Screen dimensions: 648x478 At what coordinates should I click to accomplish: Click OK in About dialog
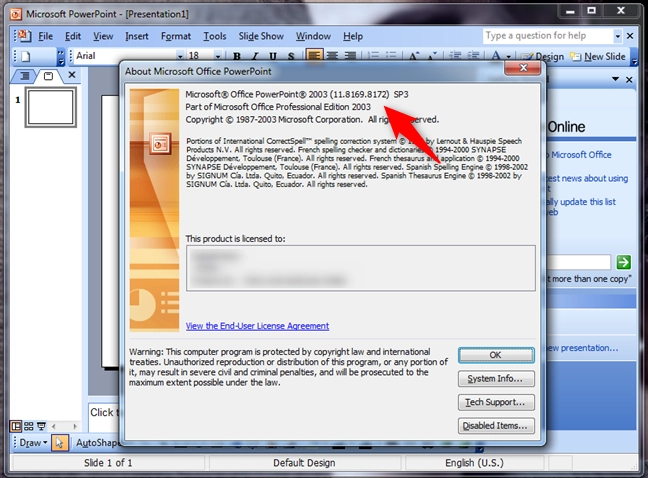[x=496, y=355]
